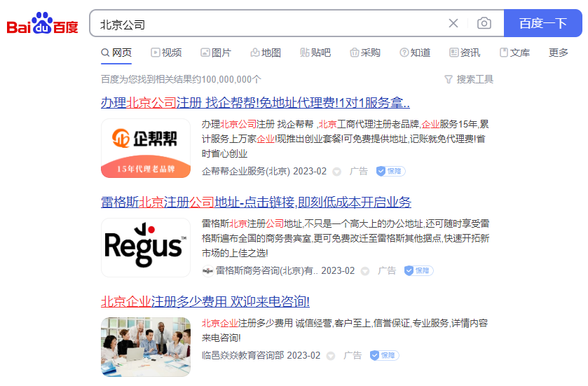
Task: Expand dropdown arrow beside 雷格斯商务咨询 2023-02
Action: pos(365,271)
